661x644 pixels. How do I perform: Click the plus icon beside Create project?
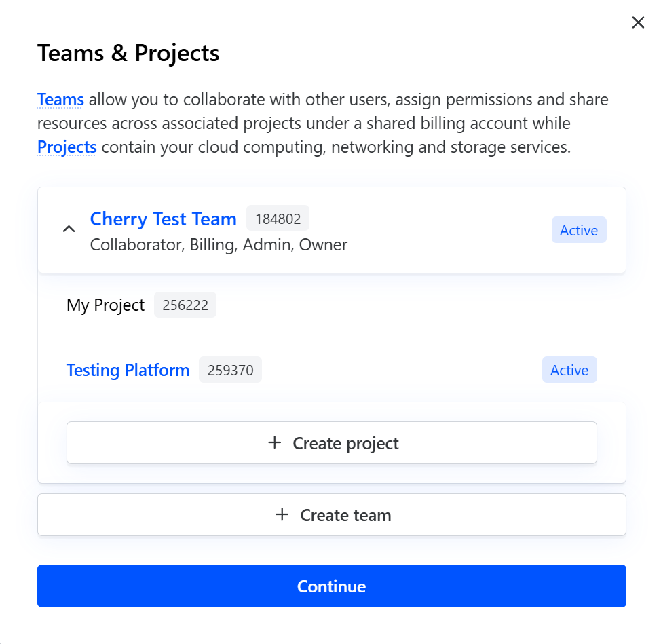274,443
